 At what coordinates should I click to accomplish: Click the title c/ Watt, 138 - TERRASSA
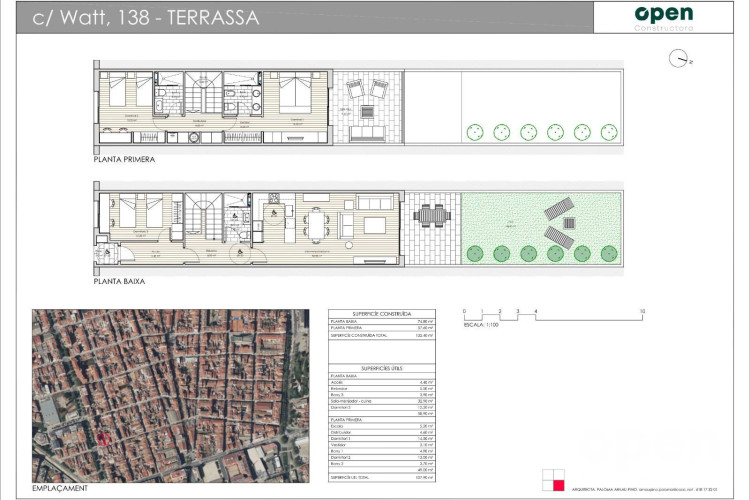pyautogui.click(x=144, y=17)
